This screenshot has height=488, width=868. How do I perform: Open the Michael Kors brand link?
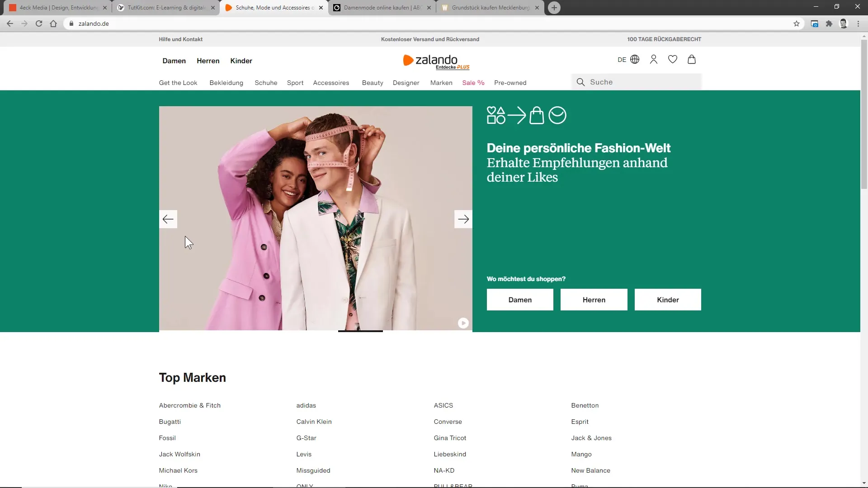[178, 470]
